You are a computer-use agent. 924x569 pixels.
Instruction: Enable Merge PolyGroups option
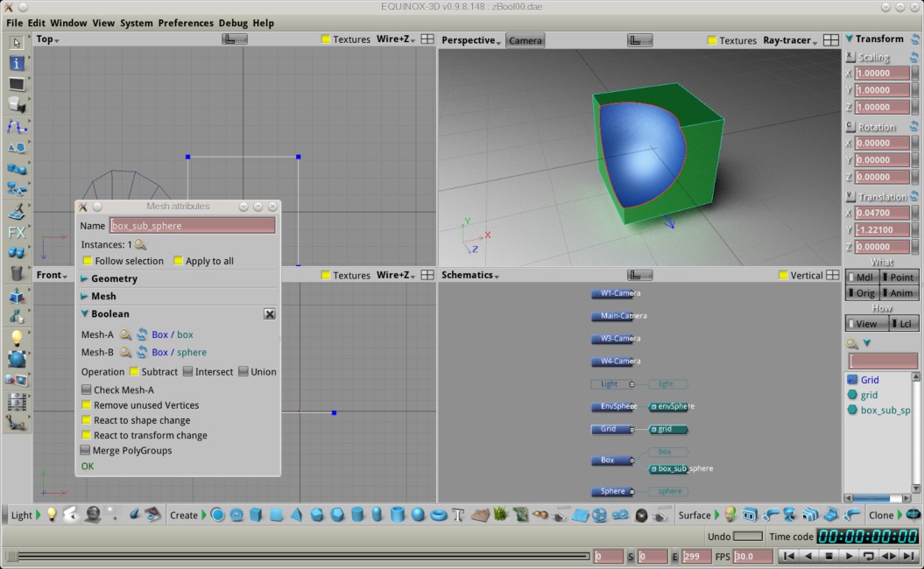85,451
